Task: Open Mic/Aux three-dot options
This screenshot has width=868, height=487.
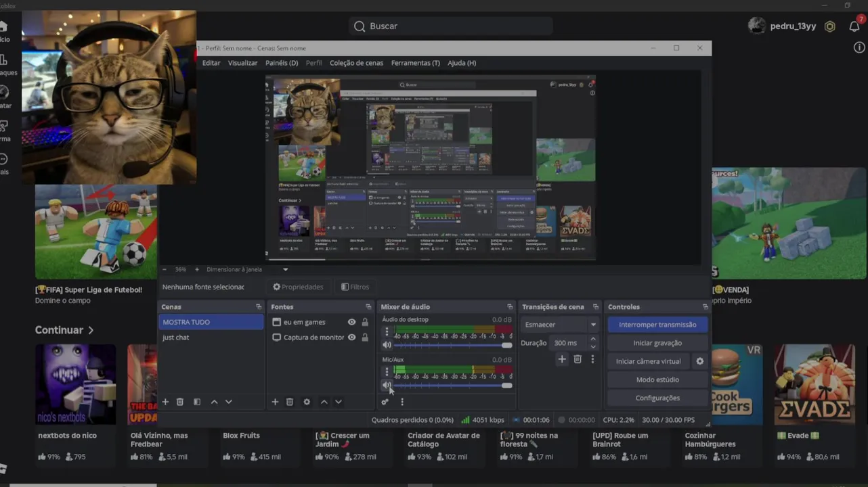Action: tap(387, 372)
